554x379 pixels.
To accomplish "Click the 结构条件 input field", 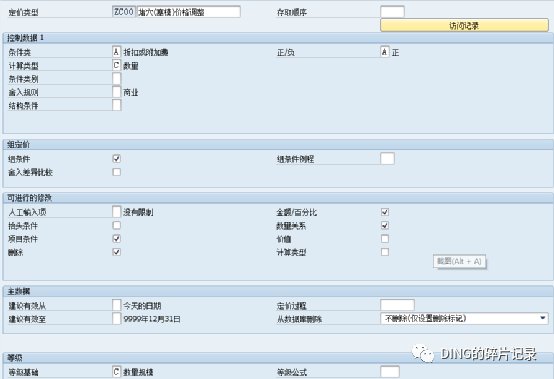I will tap(117, 105).
